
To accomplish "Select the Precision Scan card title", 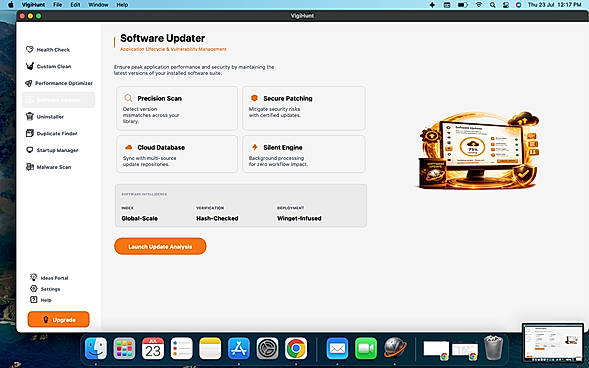I will [x=160, y=98].
